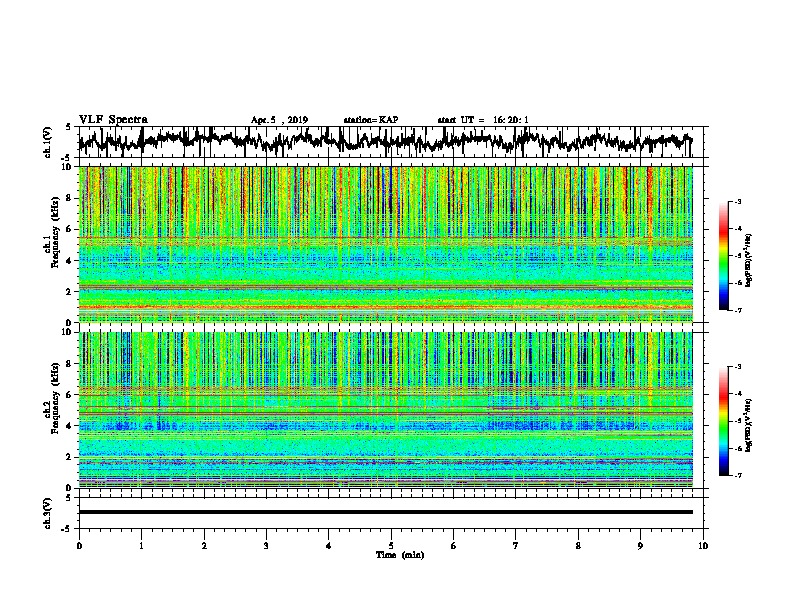Click time axis tick label 2

click(204, 546)
